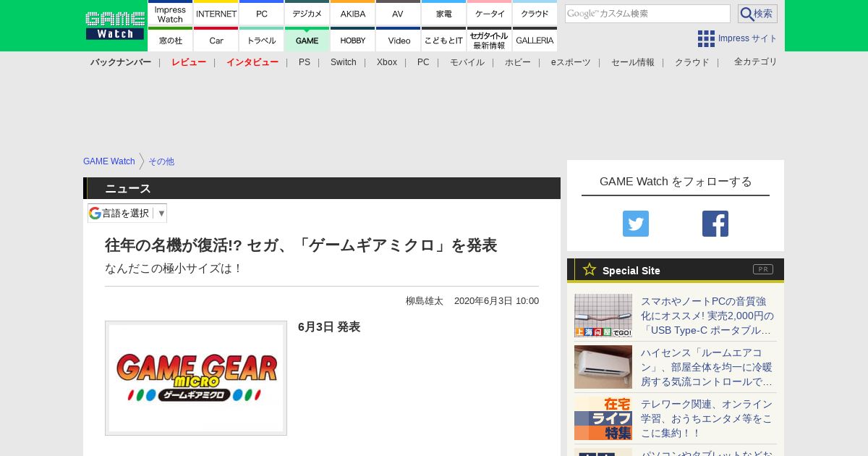Click the Google logo in language selector
Viewport: 868px width, 456px height.
[95, 213]
